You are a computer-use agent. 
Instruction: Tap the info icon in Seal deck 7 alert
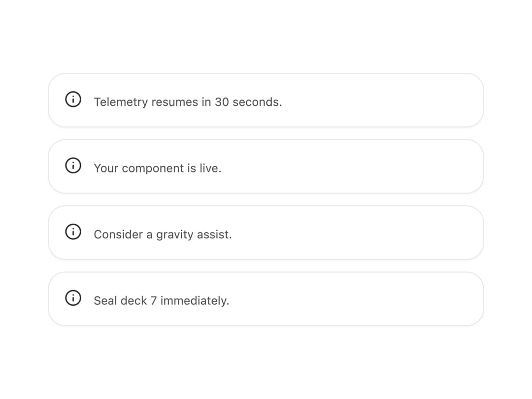(x=73, y=298)
